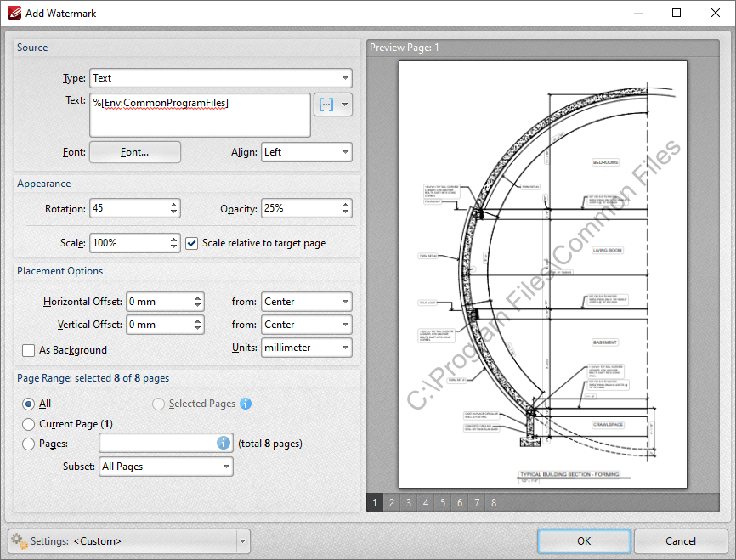Click the Rotation stepper arrows
This screenshot has height=560, width=736.
click(173, 208)
